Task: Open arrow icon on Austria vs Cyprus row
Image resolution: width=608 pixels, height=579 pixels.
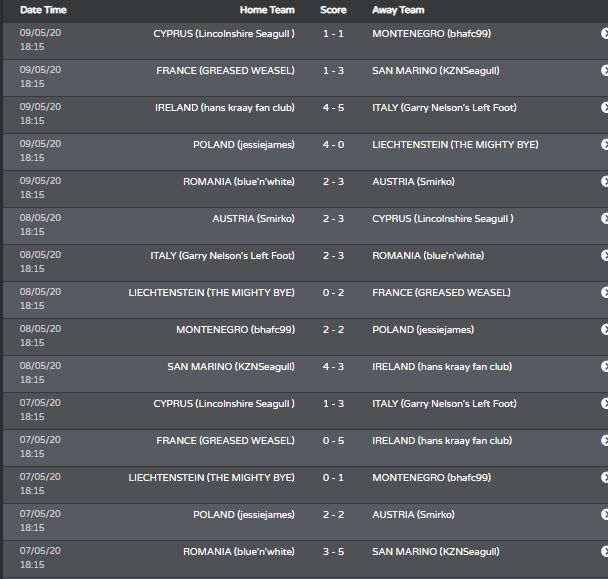Action: pyautogui.click(x=605, y=218)
